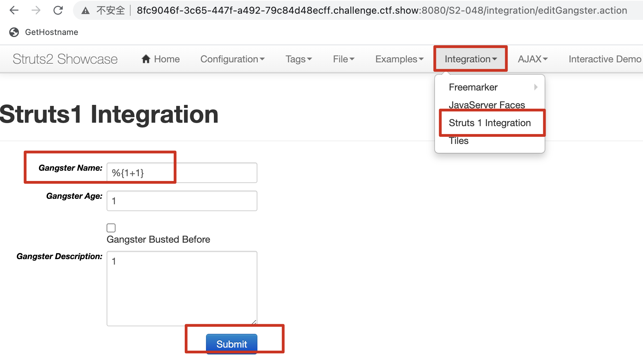Focus the Gangster Age input field
Screen dimensions: 643x364
pos(182,201)
